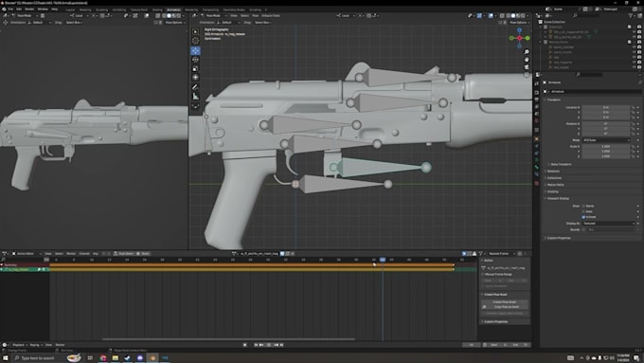644x363 pixels.
Task: Choose the Rotate tool in viewport toolbar
Action: point(195,60)
